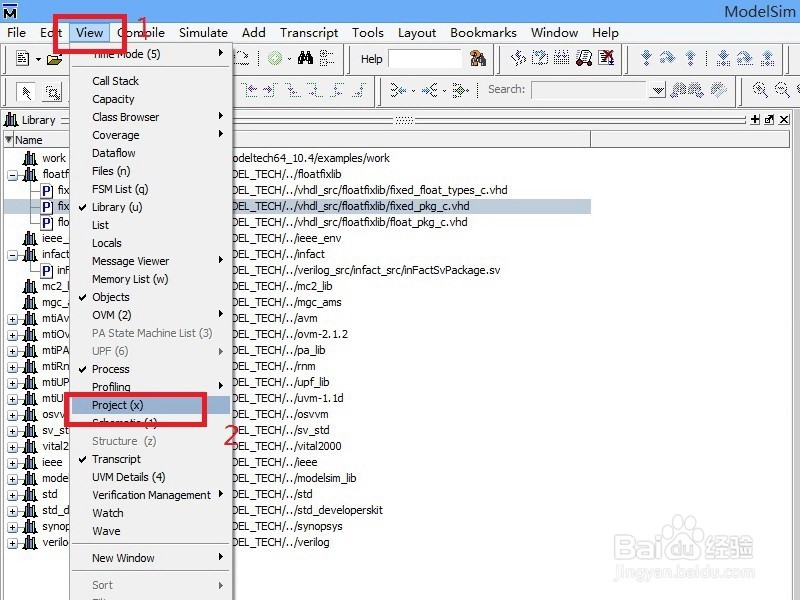Undock the Library pane
This screenshot has height=600, width=800.
(769, 119)
